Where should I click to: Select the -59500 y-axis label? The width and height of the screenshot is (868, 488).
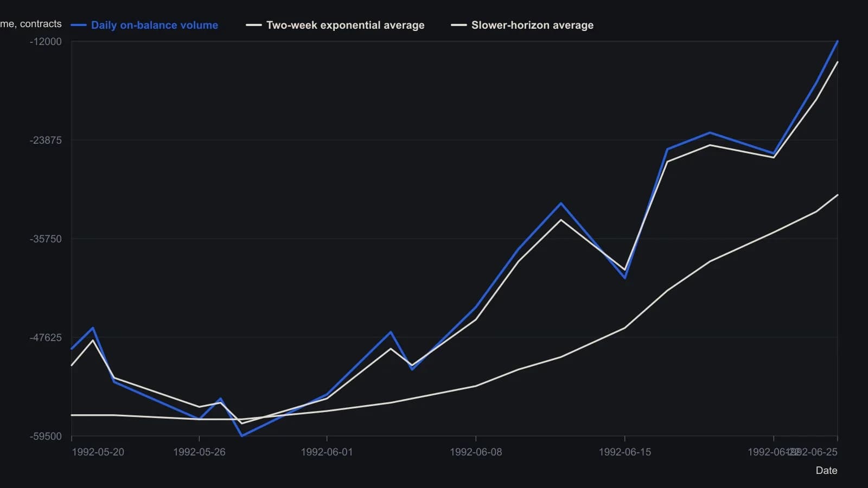tap(46, 436)
